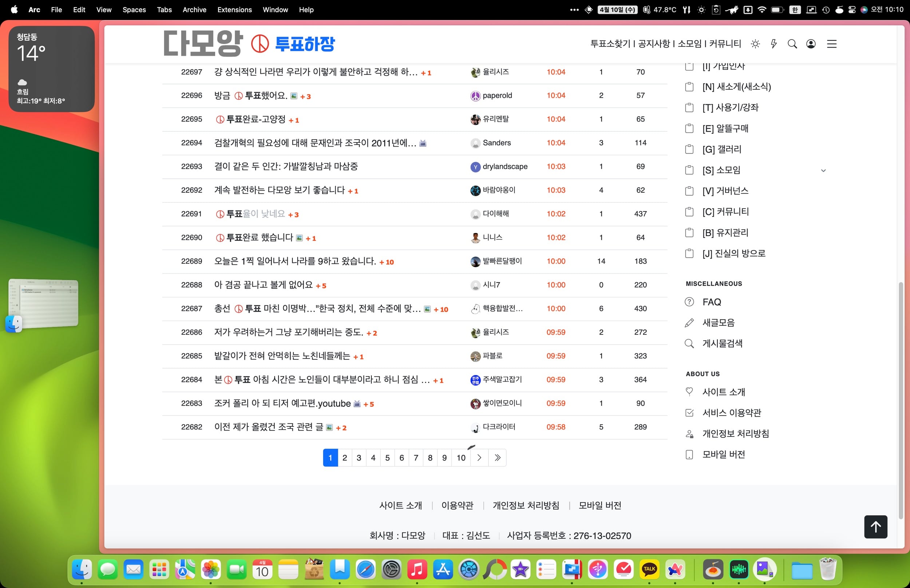Viewport: 910px width, 588px height.
Task: Expand the [S] 소모임 sidebar submenu chevron
Action: [x=823, y=170]
